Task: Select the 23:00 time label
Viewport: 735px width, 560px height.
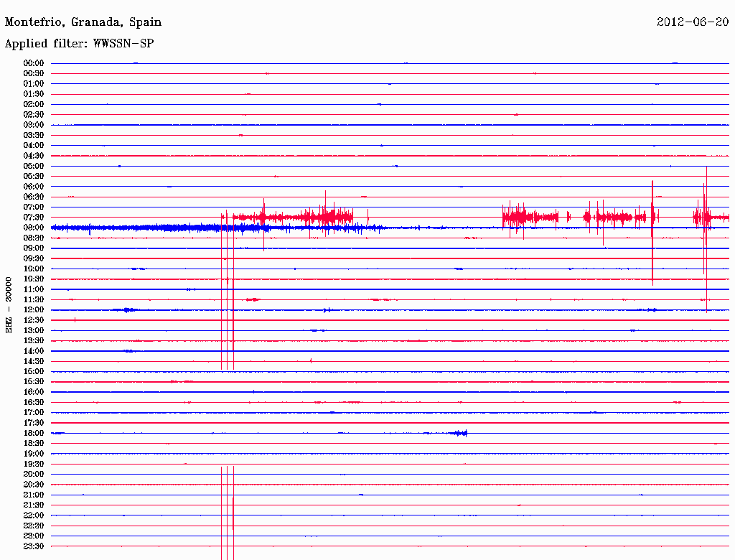Action: click(x=34, y=536)
